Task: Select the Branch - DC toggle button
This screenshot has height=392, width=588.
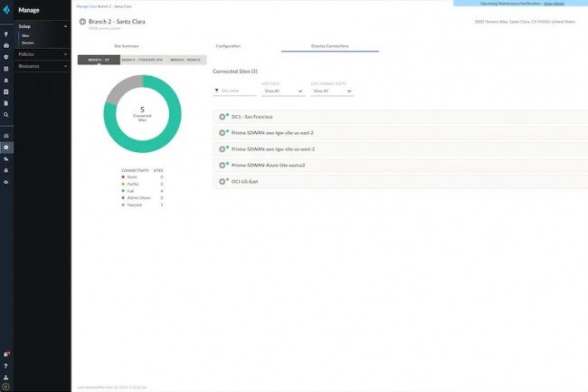Action: [99, 60]
